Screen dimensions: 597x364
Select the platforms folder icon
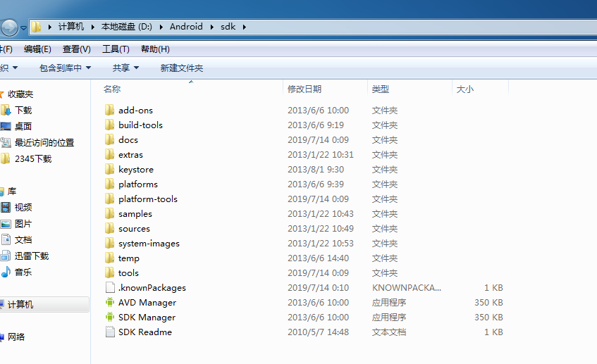110,184
